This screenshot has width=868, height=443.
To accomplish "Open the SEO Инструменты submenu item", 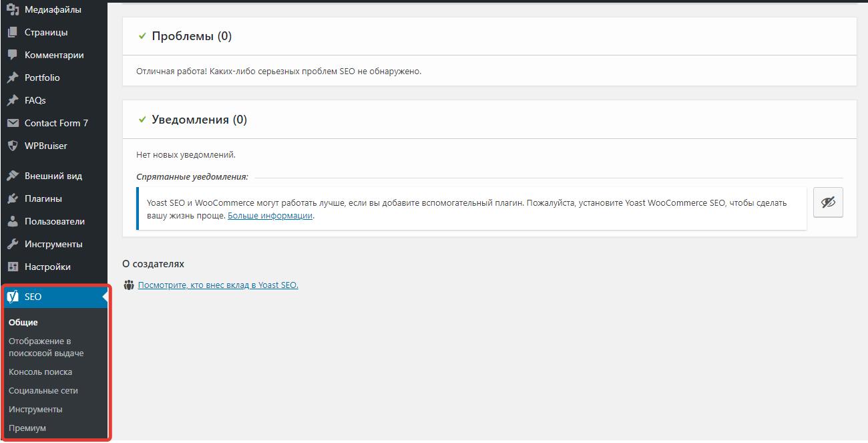I will tap(35, 410).
